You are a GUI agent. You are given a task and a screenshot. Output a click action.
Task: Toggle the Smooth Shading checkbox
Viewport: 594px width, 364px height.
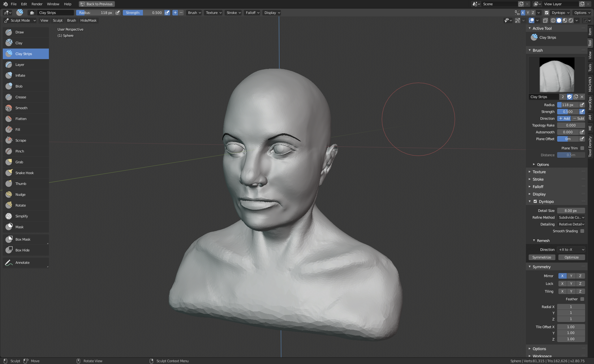coord(582,231)
